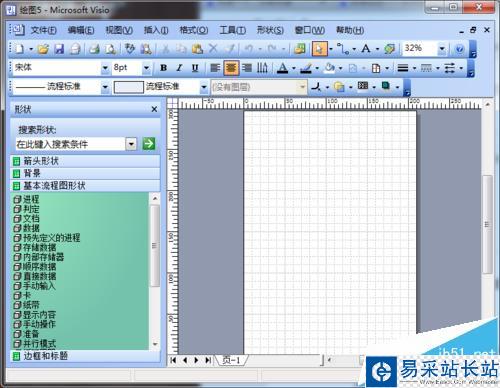Click the Save icon in the toolbar
This screenshot has height=388, width=500.
point(59,49)
